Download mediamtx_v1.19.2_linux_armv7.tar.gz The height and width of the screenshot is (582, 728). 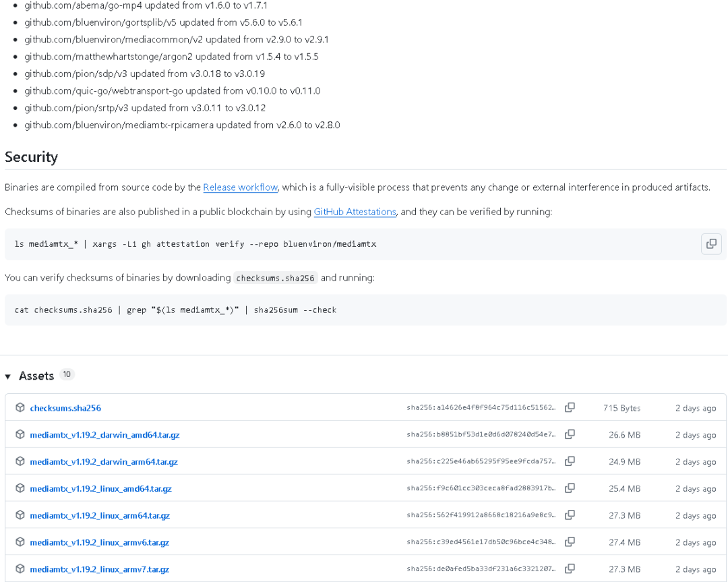click(x=99, y=569)
